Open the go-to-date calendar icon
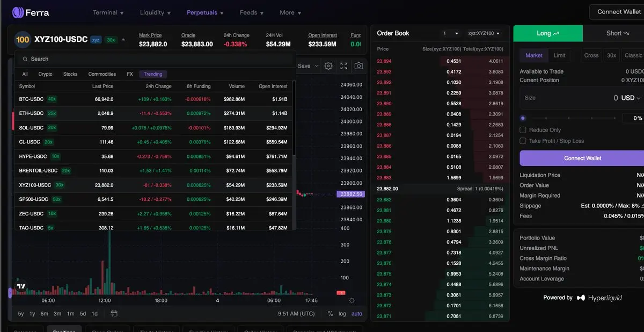 pos(114,314)
